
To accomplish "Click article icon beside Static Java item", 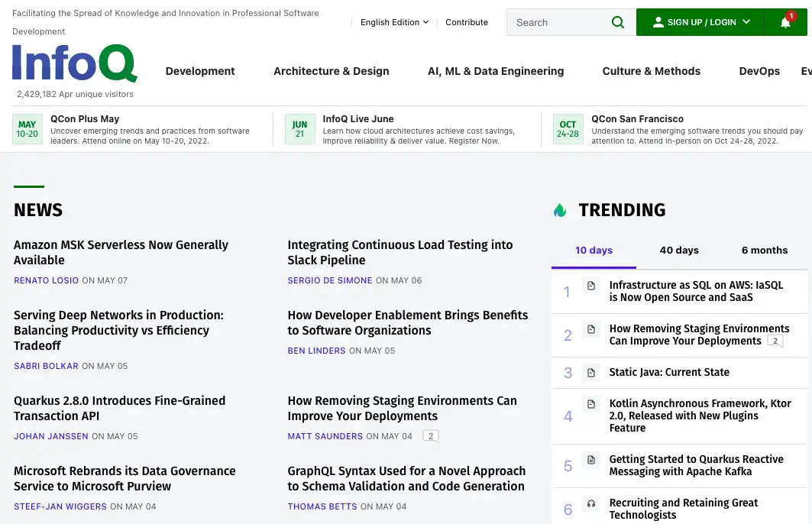I will point(591,372).
